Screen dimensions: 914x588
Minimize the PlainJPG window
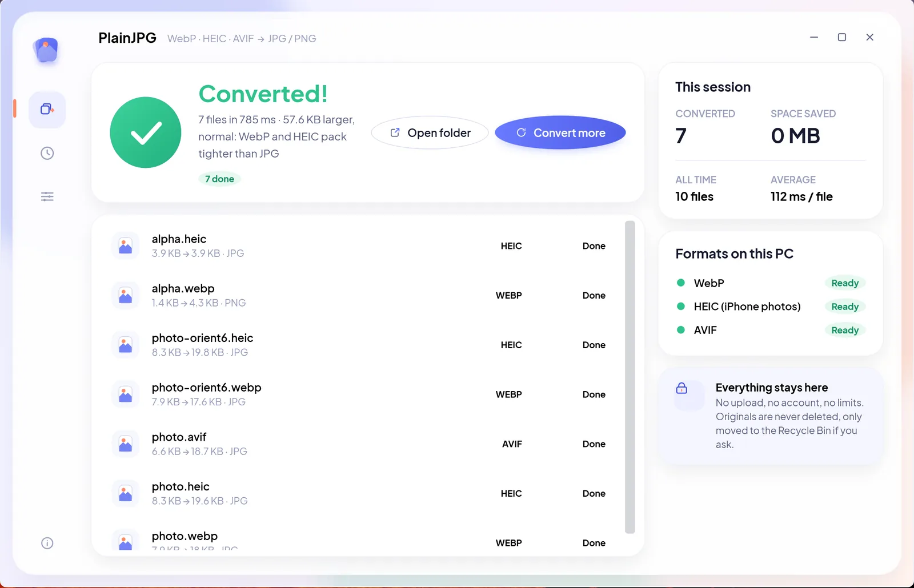814,37
